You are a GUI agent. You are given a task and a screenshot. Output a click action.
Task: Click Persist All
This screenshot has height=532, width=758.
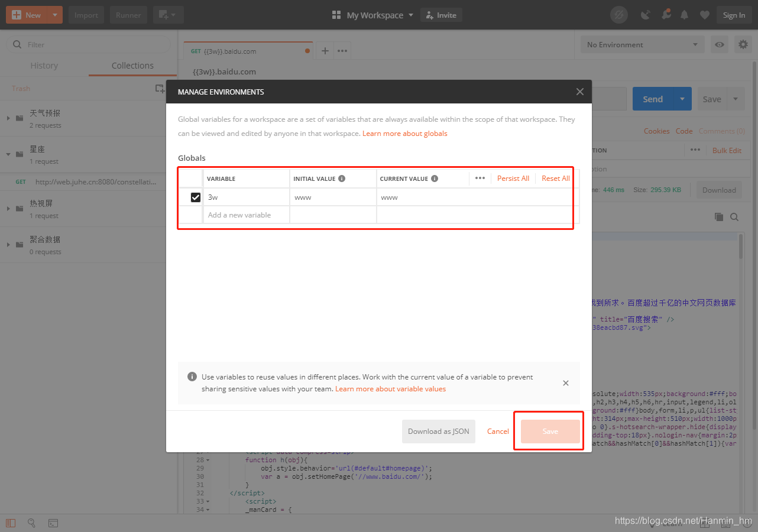513,178
